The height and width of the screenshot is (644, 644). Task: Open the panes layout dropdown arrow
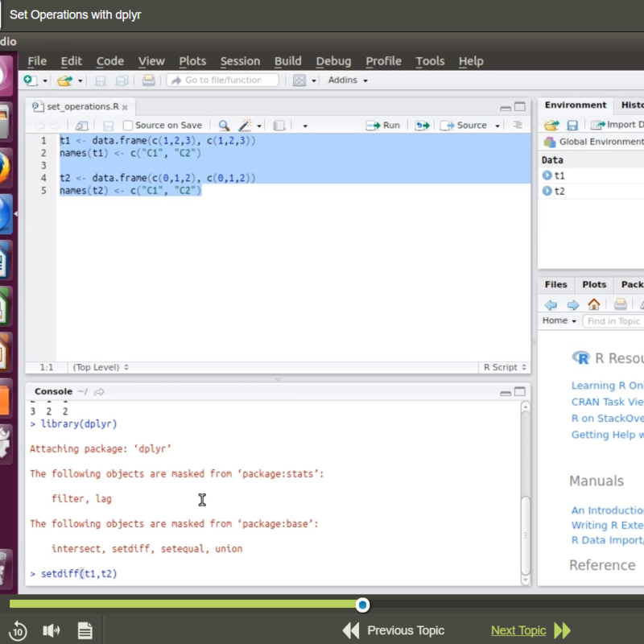click(x=314, y=80)
